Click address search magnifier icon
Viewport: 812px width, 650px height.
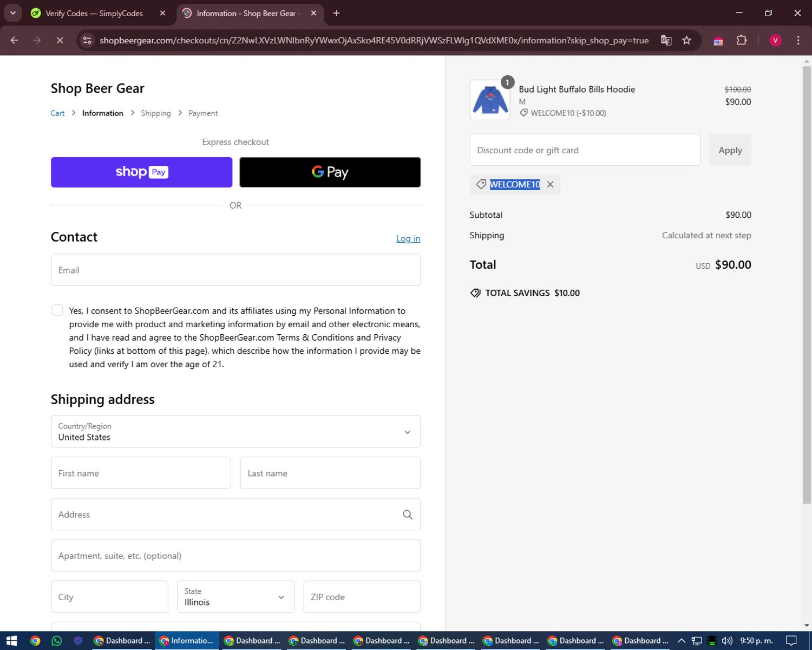408,515
